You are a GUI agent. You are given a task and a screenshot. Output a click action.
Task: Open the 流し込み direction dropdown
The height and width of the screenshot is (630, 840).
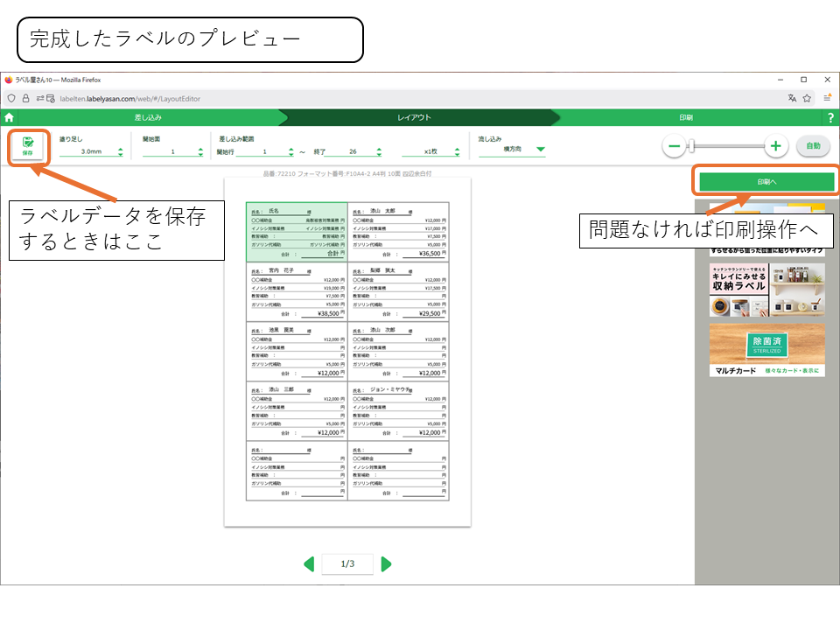coord(540,150)
